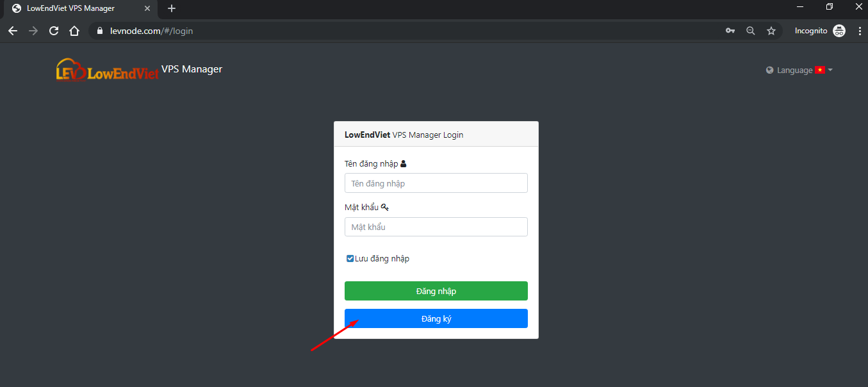This screenshot has width=868, height=387.
Task: Click the Incognito profile icon
Action: point(839,31)
